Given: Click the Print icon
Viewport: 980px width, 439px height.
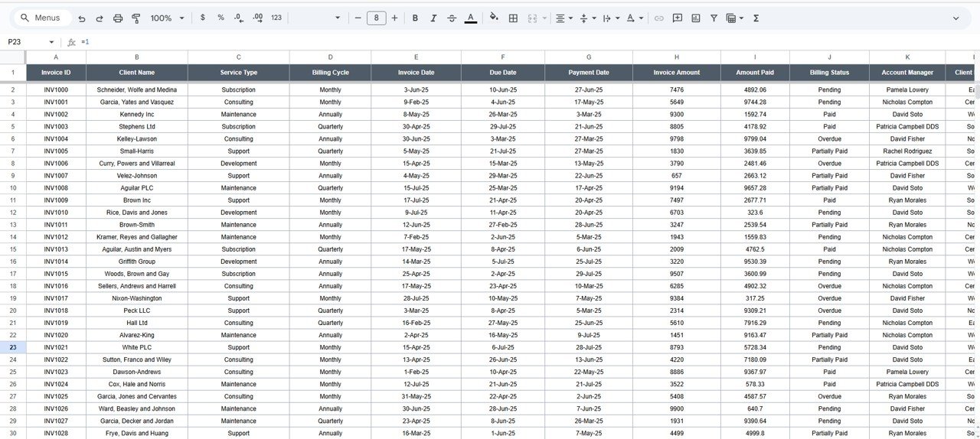Looking at the screenshot, I should click(x=118, y=18).
